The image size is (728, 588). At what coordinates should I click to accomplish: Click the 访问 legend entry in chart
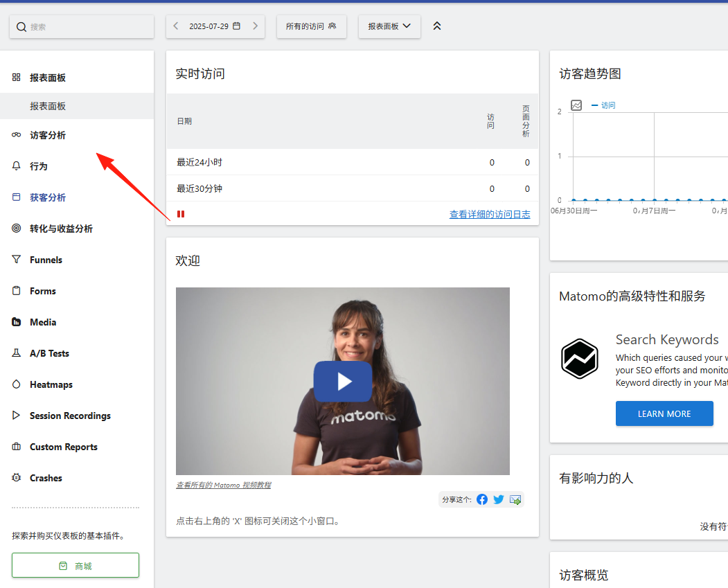603,105
